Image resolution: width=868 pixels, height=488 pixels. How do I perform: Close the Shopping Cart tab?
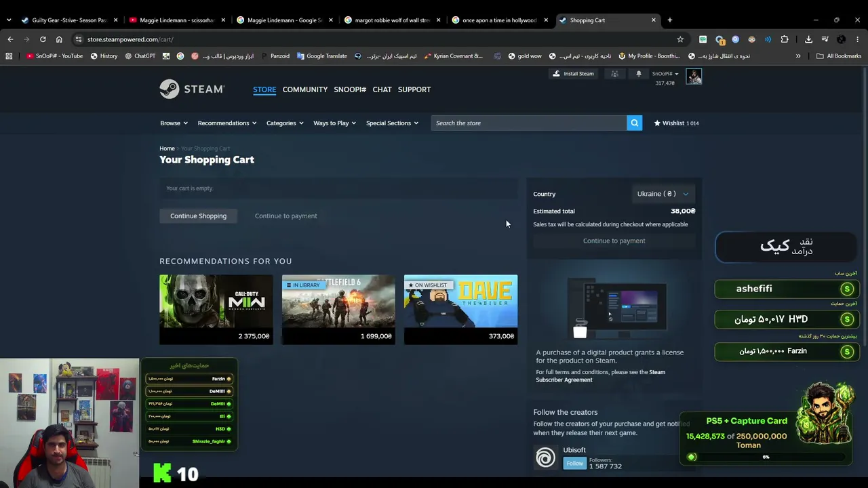click(x=654, y=20)
